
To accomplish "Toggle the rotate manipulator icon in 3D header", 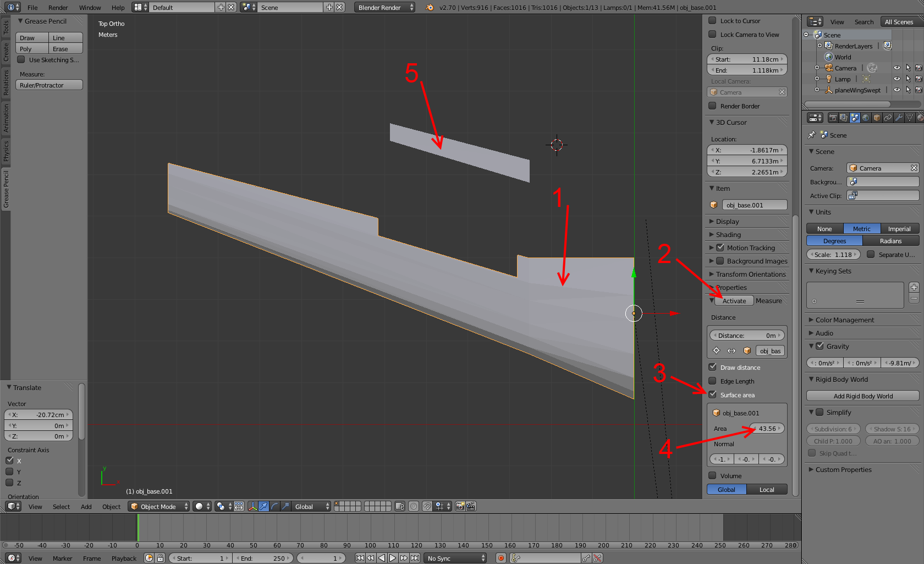I will [274, 506].
